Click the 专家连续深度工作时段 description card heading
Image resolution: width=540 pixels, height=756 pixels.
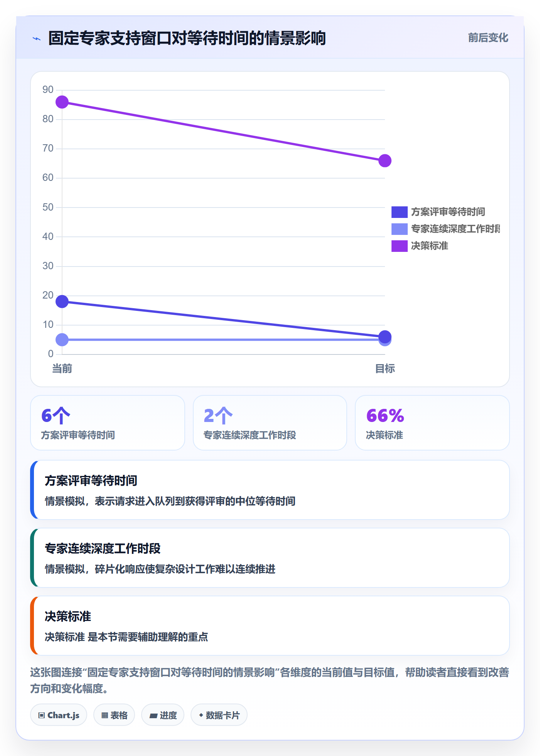103,548
